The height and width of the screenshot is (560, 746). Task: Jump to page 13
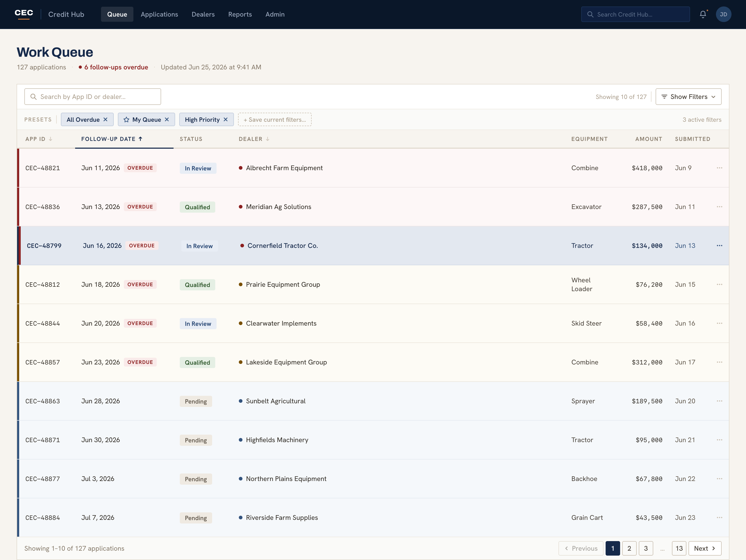point(679,549)
